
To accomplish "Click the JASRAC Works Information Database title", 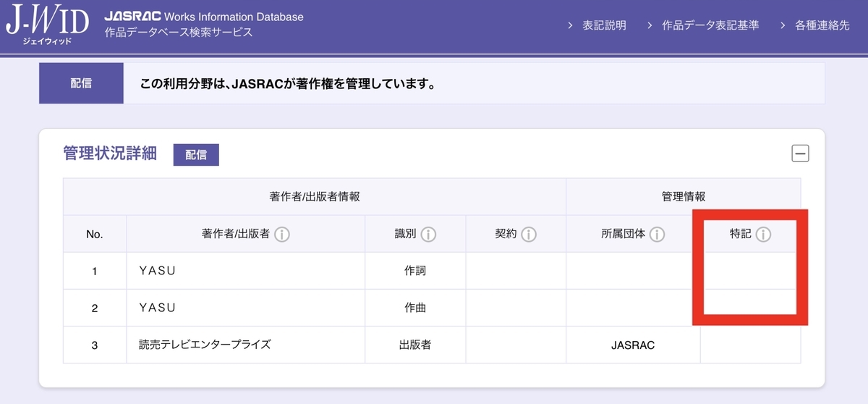I will click(204, 17).
